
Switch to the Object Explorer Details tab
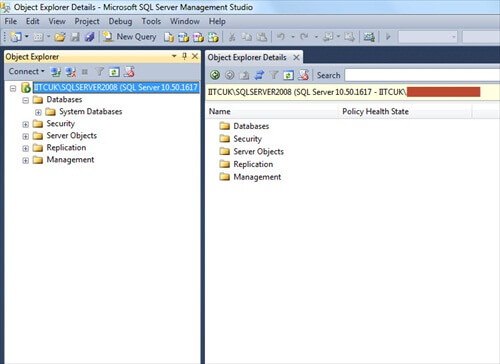(x=247, y=57)
